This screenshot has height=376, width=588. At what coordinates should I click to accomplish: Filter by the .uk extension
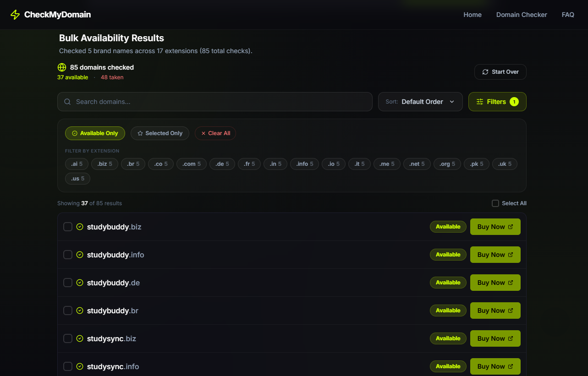[x=505, y=164]
